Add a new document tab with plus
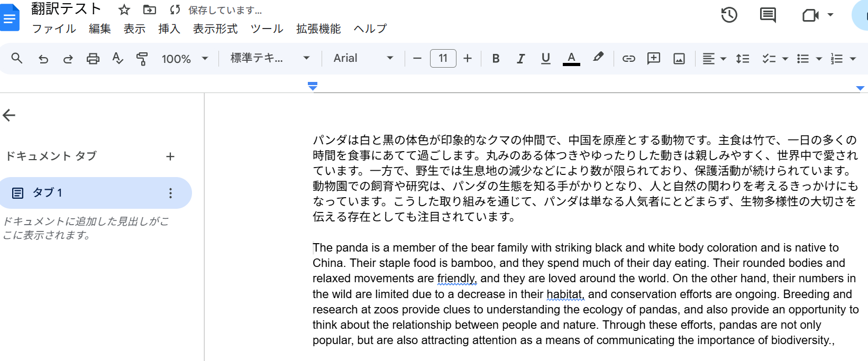The height and width of the screenshot is (361, 868). (x=170, y=156)
